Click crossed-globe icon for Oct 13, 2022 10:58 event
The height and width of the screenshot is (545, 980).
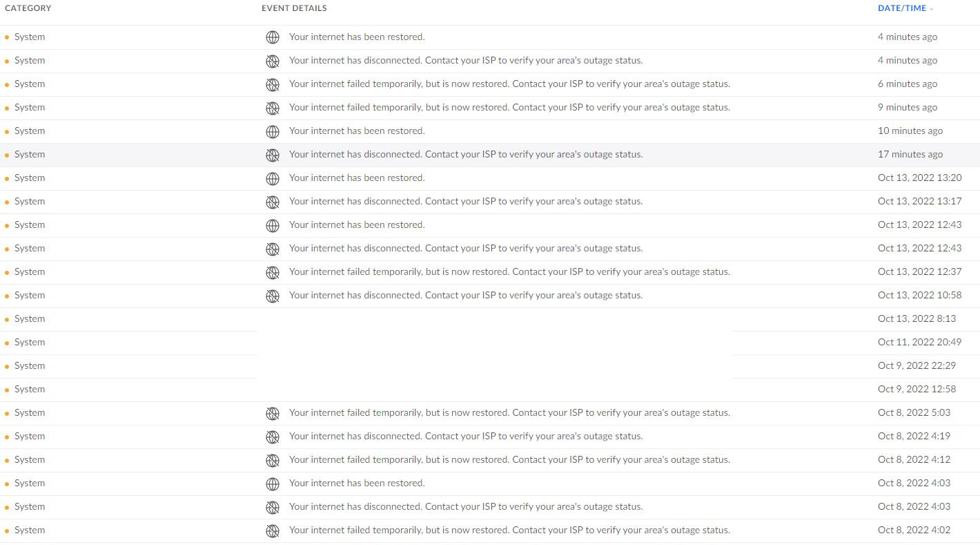pyautogui.click(x=273, y=296)
